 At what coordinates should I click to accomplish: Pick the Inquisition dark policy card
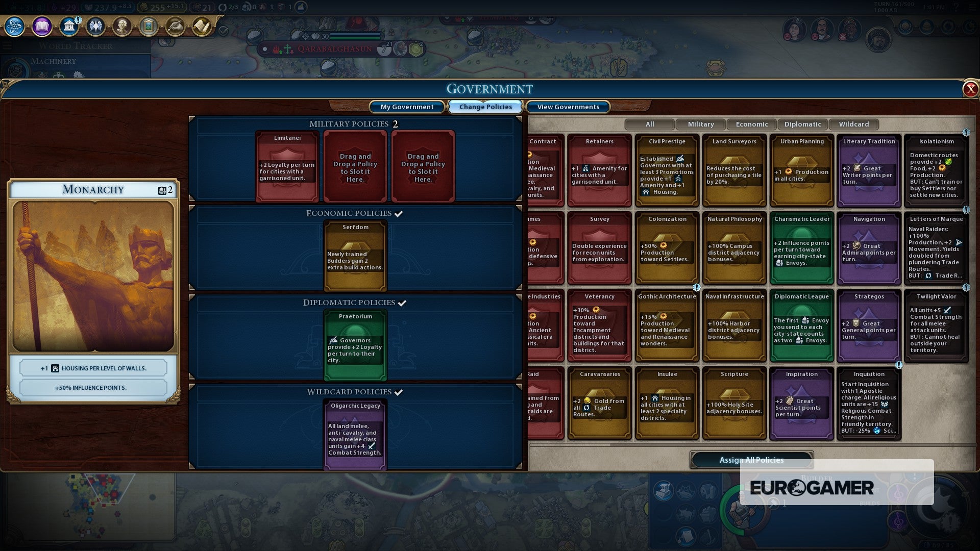(869, 403)
